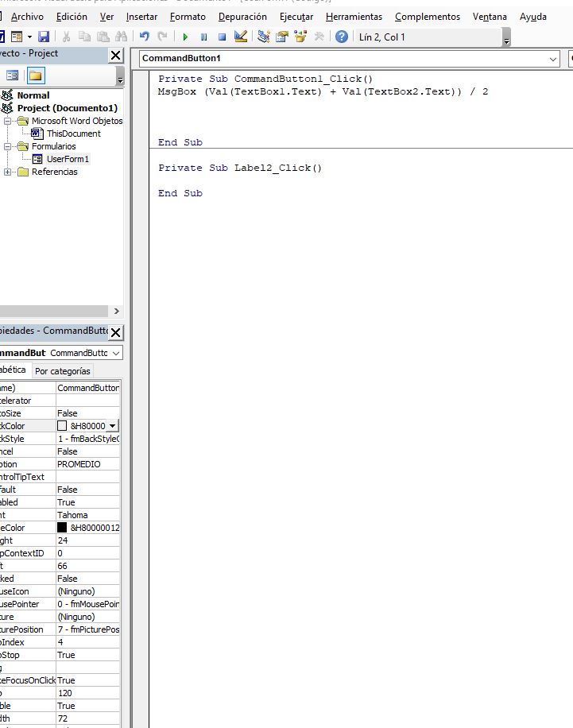The height and width of the screenshot is (728, 573).
Task: Open the Depuración menu
Action: point(242,17)
